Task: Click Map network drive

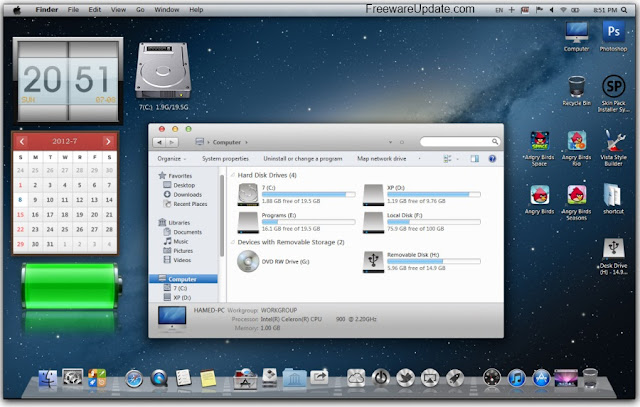Action: pos(382,158)
